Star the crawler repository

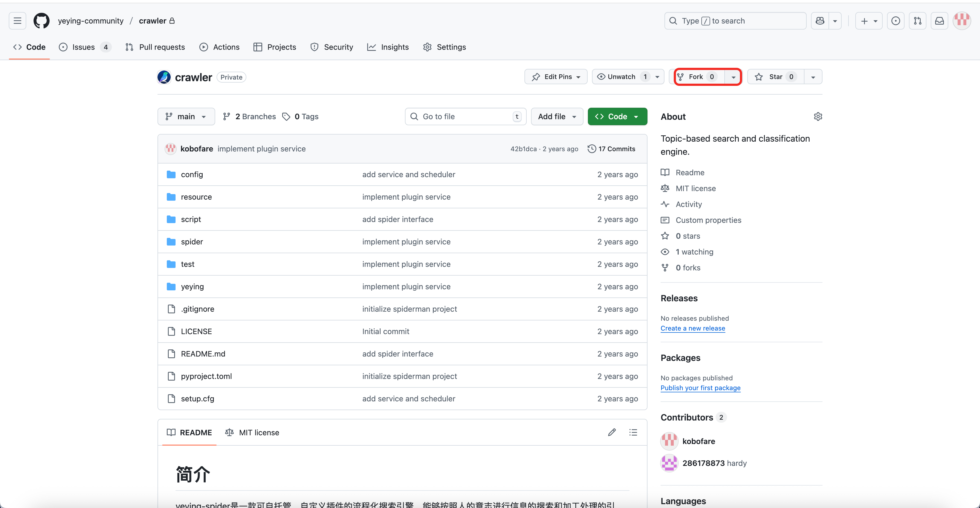pos(775,77)
